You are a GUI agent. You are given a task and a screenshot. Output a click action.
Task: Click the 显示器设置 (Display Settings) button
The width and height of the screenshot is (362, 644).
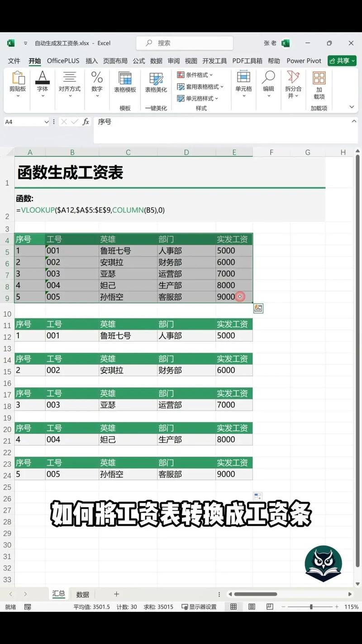pos(199,606)
